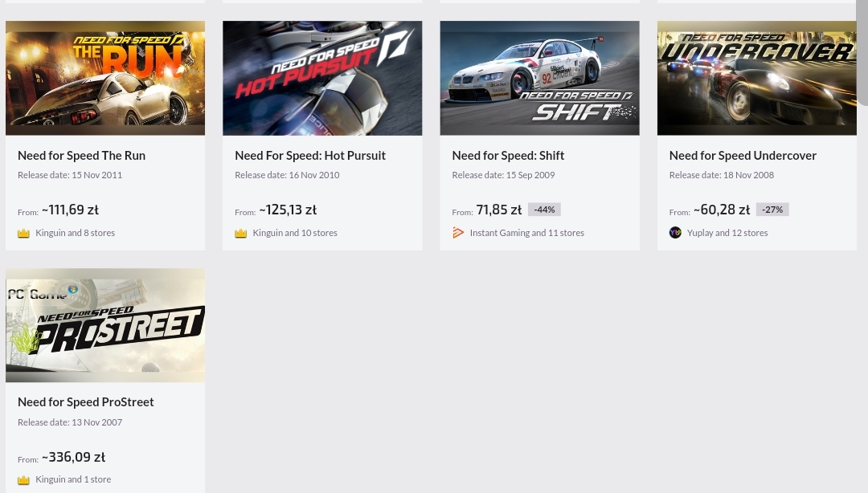Screen dimensions: 868x493
Task: Open Need for Speed Undercover title link
Action: [x=743, y=155]
